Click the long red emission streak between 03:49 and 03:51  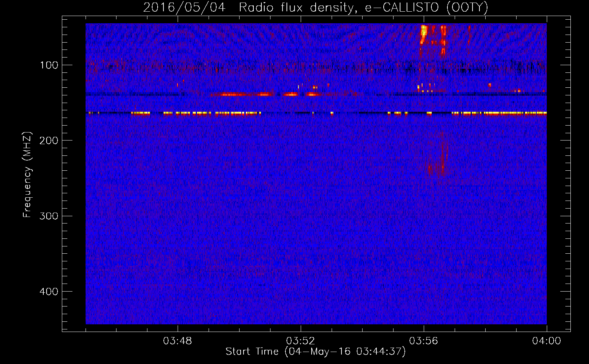[241, 95]
